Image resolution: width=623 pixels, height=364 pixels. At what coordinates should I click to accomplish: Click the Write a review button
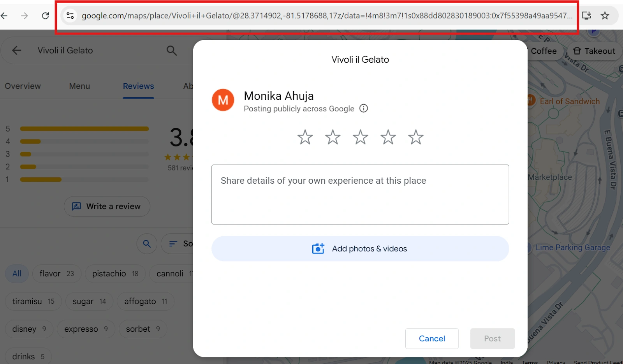107,206
